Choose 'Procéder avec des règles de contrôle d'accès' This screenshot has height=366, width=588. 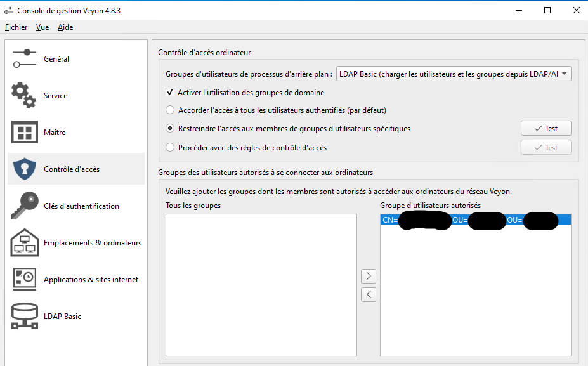click(x=170, y=147)
